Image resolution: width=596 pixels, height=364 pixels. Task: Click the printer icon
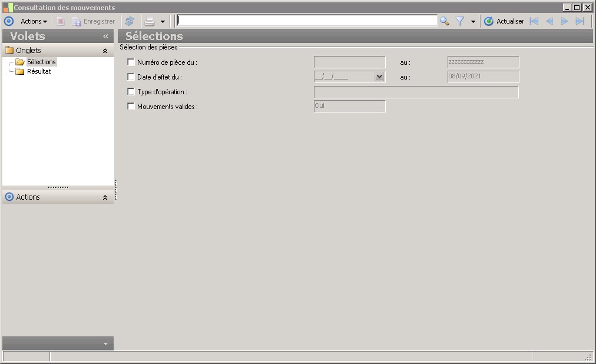tap(150, 21)
